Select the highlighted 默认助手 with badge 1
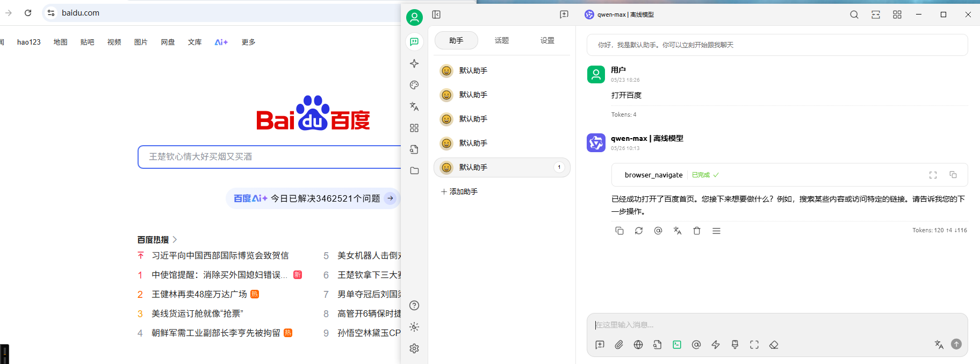This screenshot has width=980, height=364. (502, 167)
